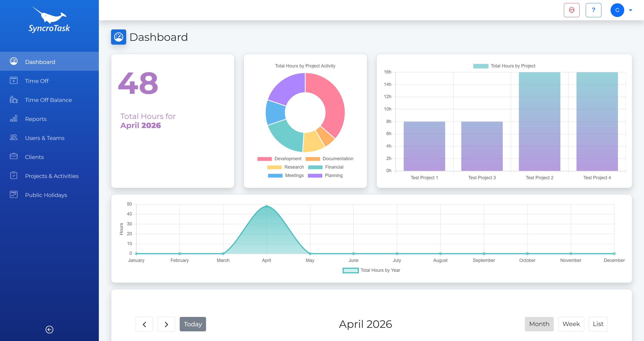Open Projects & Activities clipboard icon
Screen dimensions: 644x341
click(14, 176)
